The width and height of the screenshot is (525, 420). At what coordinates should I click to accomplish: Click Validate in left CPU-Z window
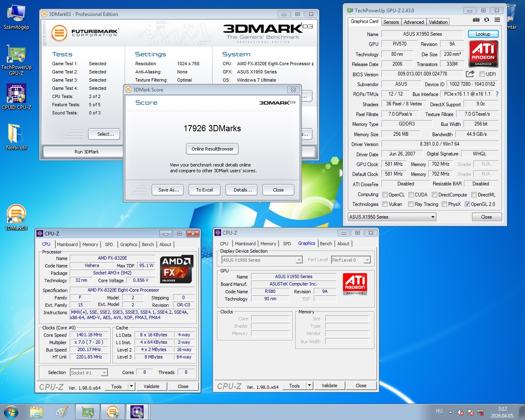point(151,386)
